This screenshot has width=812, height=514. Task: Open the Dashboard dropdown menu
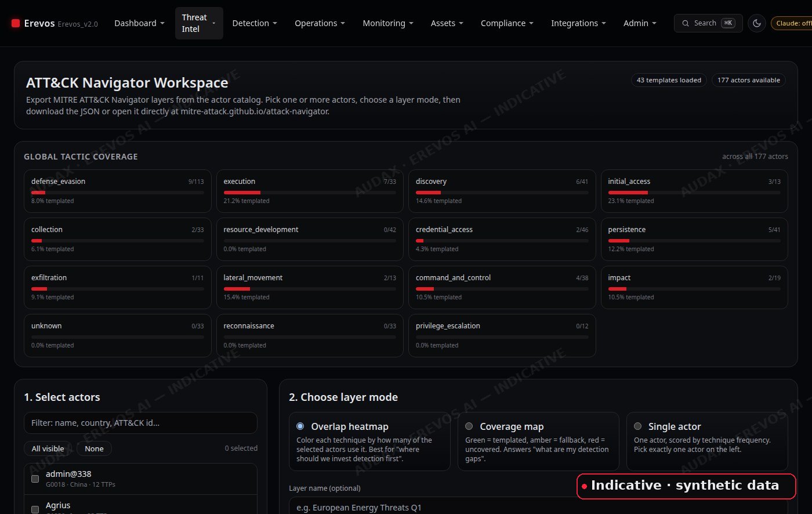(x=139, y=23)
